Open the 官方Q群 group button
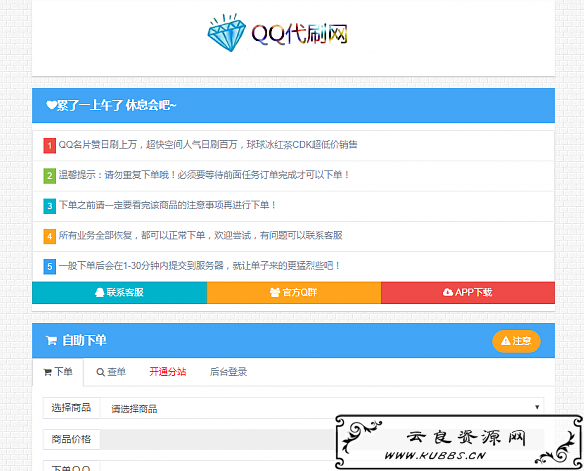This screenshot has height=471, width=584. pos(294,293)
